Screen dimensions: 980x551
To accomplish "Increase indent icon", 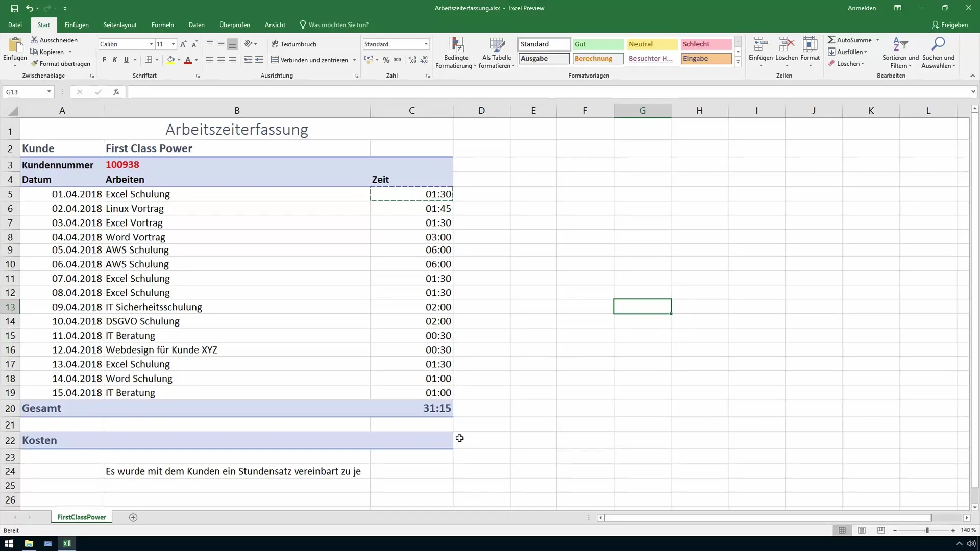I will coord(259,60).
